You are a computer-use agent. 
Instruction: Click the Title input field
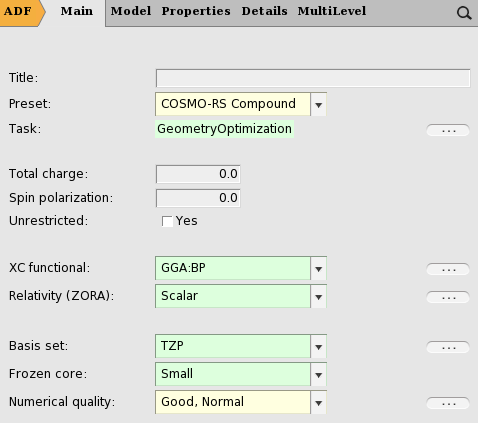pyautogui.click(x=313, y=78)
